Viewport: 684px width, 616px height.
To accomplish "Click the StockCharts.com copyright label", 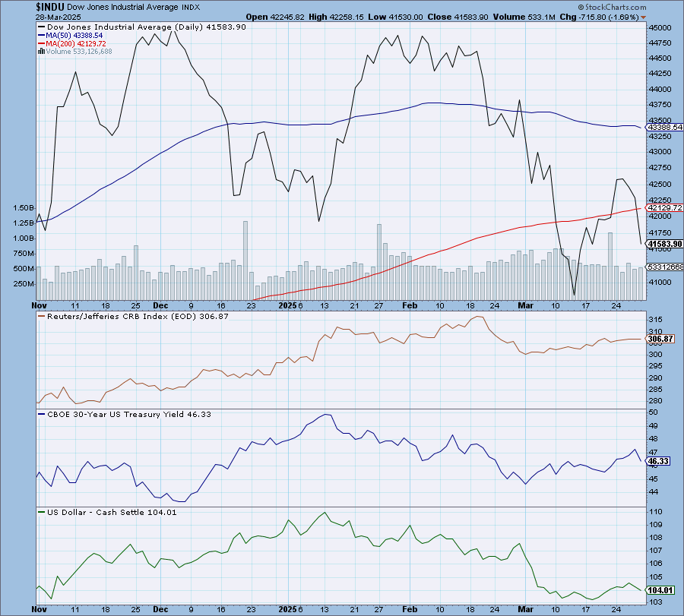I will pos(612,7).
